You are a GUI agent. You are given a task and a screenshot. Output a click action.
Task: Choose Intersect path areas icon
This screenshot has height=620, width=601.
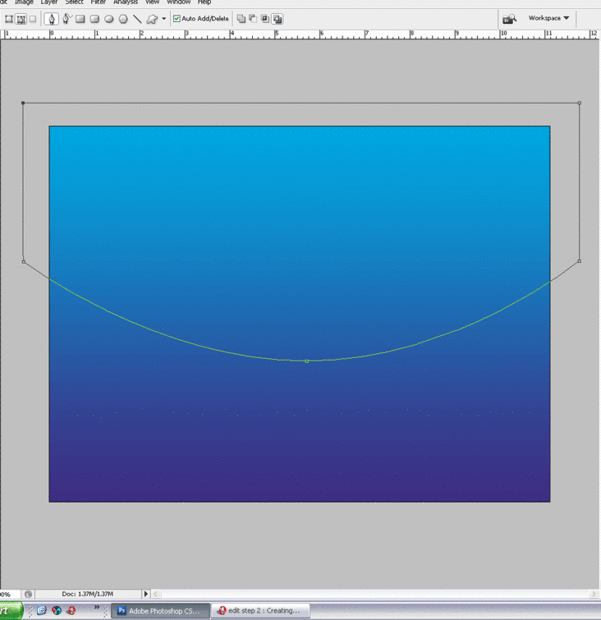pyautogui.click(x=265, y=19)
